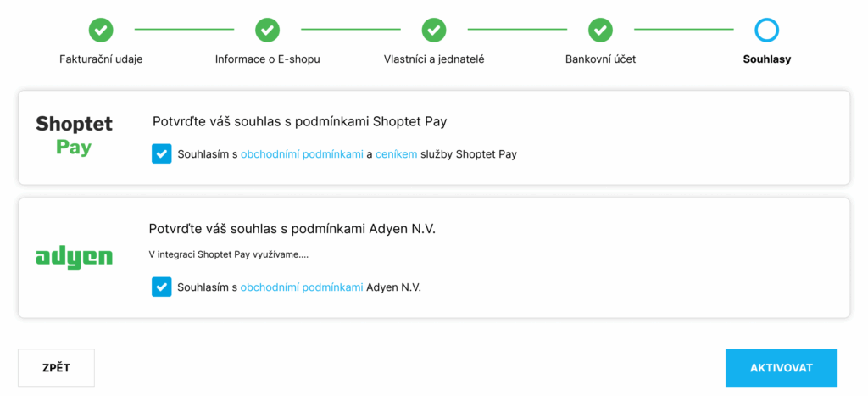The height and width of the screenshot is (396, 868).
Task: Select the Bankovní účet step label
Action: point(601,59)
